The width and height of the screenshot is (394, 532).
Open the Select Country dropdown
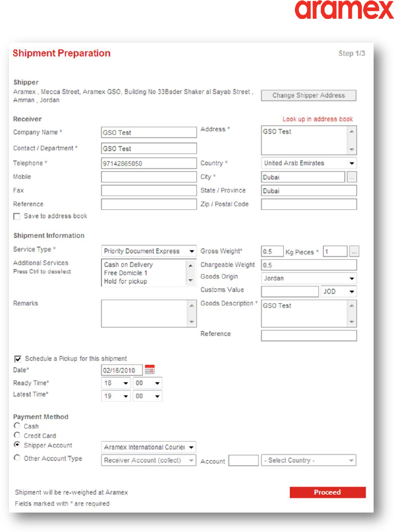click(309, 460)
